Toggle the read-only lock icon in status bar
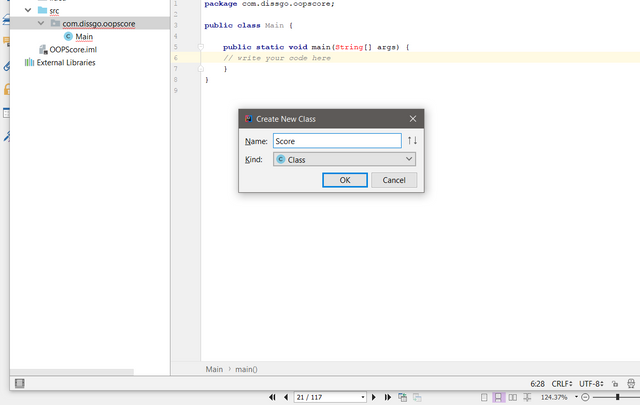 point(615,384)
